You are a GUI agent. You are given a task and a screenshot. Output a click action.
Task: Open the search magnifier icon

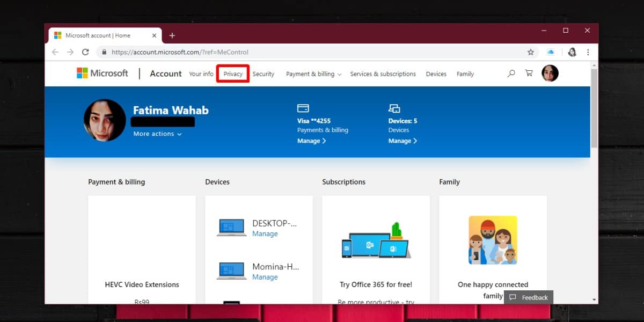click(511, 74)
